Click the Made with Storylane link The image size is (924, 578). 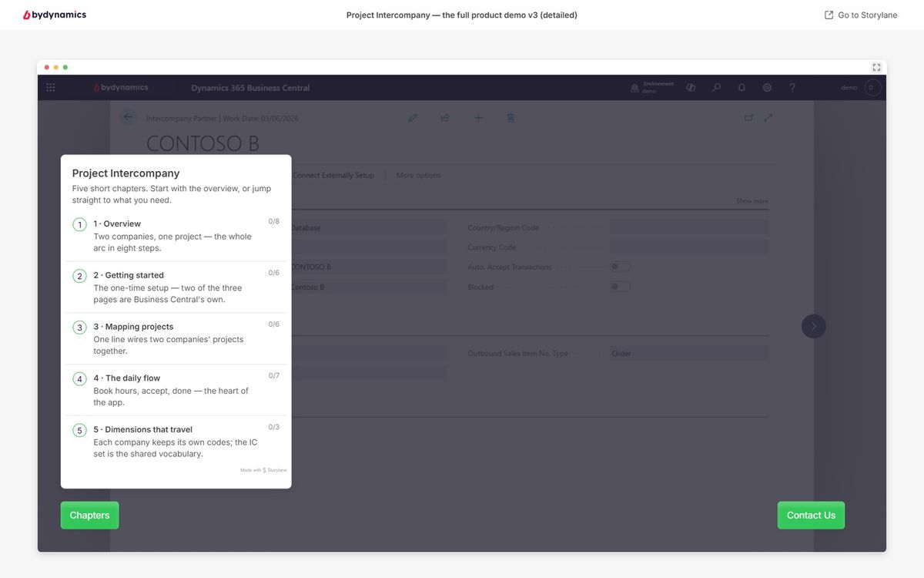pyautogui.click(x=263, y=469)
